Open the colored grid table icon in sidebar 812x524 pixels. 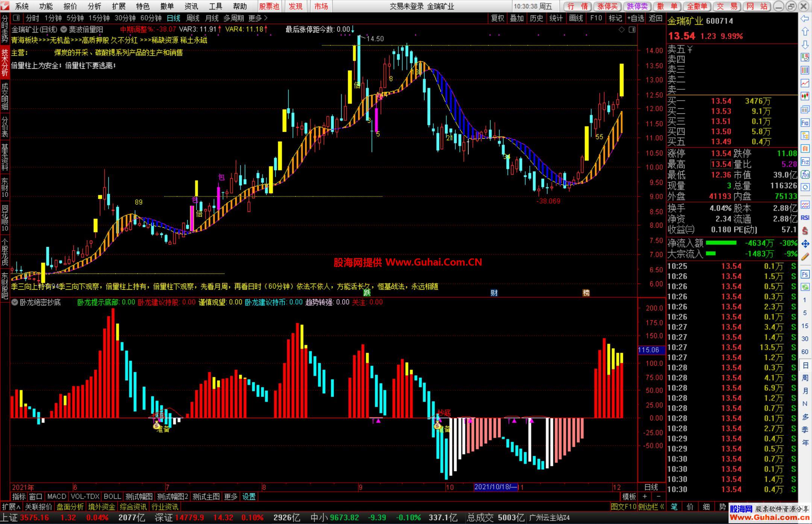(805, 70)
